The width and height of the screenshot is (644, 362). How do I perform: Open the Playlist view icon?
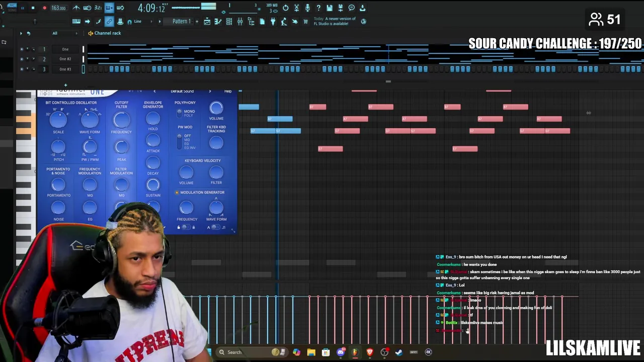(207, 21)
